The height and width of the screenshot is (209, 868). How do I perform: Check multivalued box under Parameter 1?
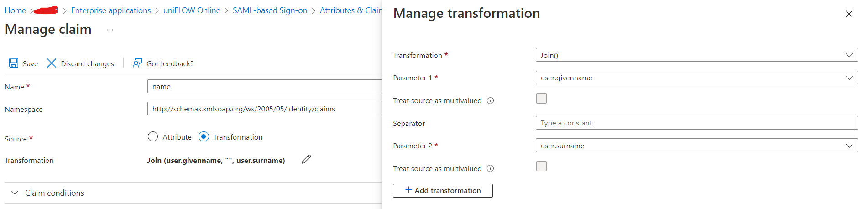click(541, 99)
